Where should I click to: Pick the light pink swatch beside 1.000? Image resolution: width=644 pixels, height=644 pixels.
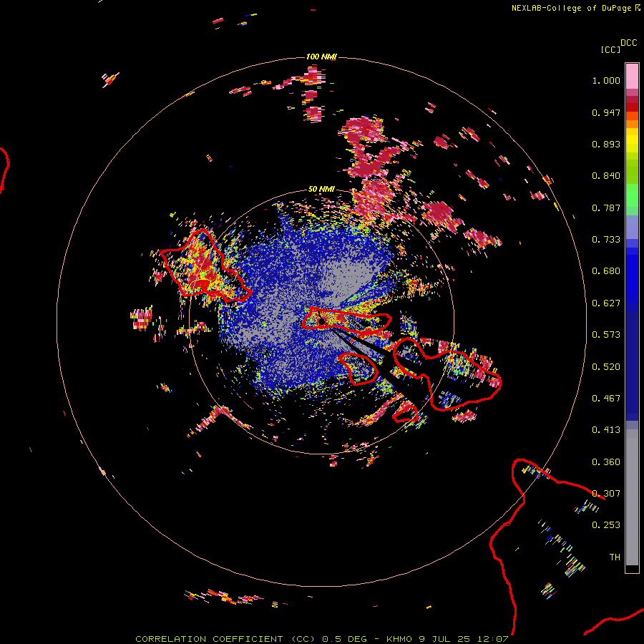coord(632,77)
